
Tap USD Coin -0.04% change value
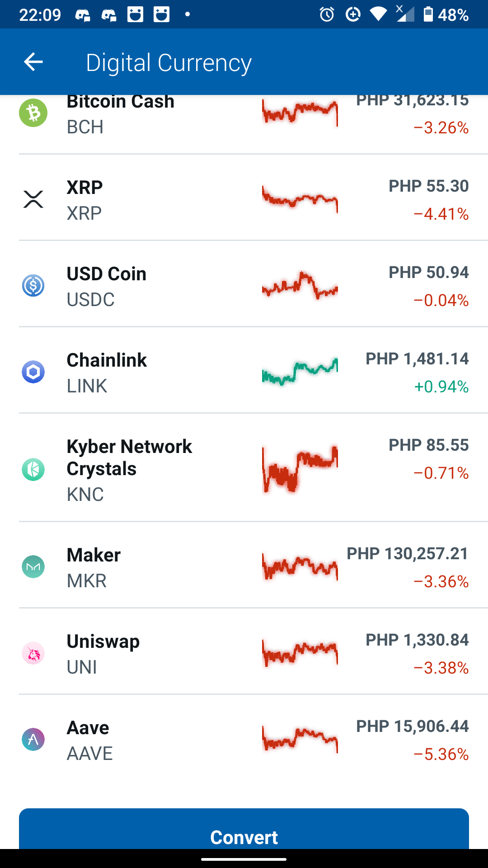(x=441, y=300)
